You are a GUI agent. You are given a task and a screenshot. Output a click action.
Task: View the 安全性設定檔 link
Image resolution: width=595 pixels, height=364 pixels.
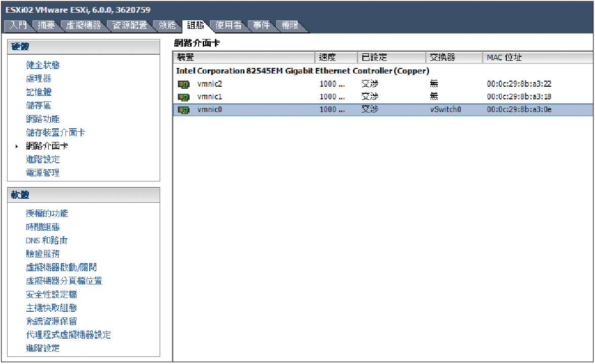[x=51, y=295]
